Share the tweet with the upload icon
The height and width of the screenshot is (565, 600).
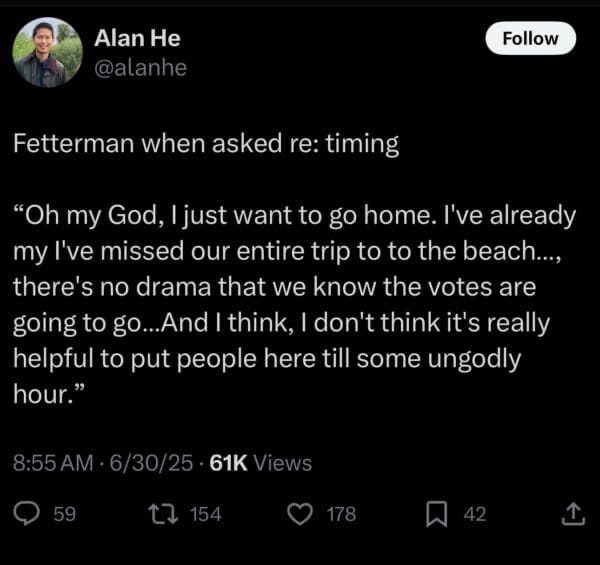[x=573, y=514]
